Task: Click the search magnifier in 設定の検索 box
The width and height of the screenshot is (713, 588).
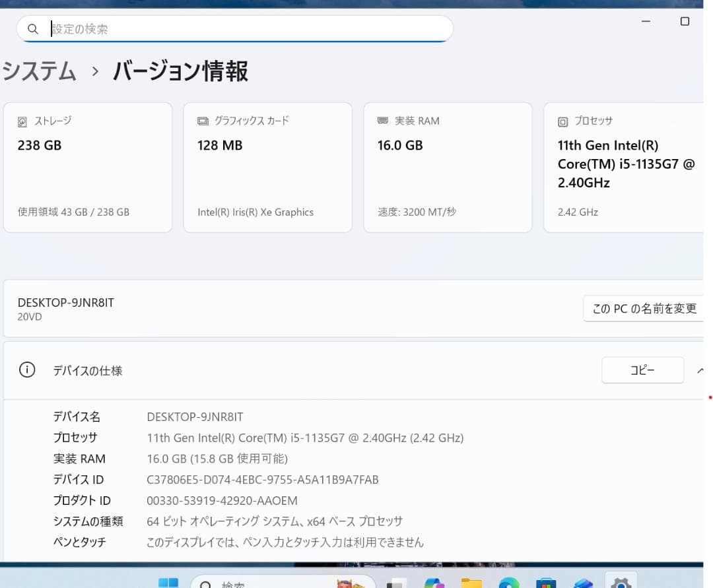Action: coord(32,29)
